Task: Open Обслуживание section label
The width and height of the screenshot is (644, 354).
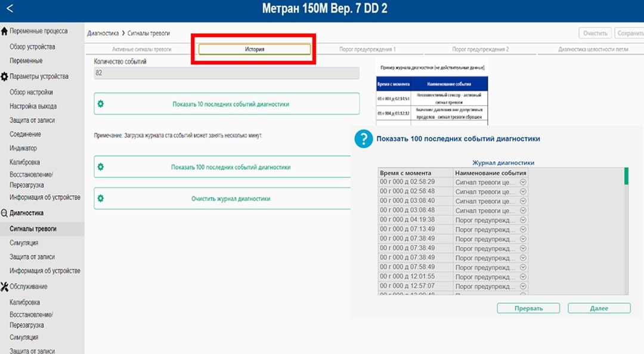Action: click(29, 287)
